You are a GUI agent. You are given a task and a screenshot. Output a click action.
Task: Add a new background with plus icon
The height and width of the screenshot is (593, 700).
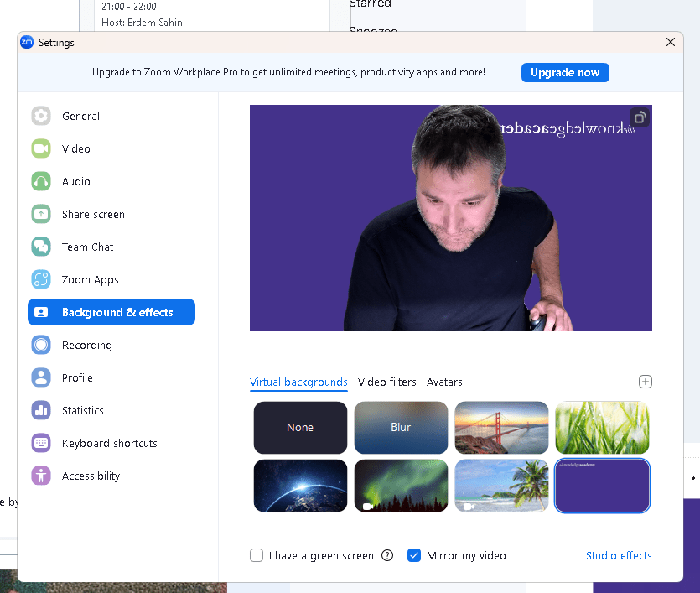click(645, 382)
